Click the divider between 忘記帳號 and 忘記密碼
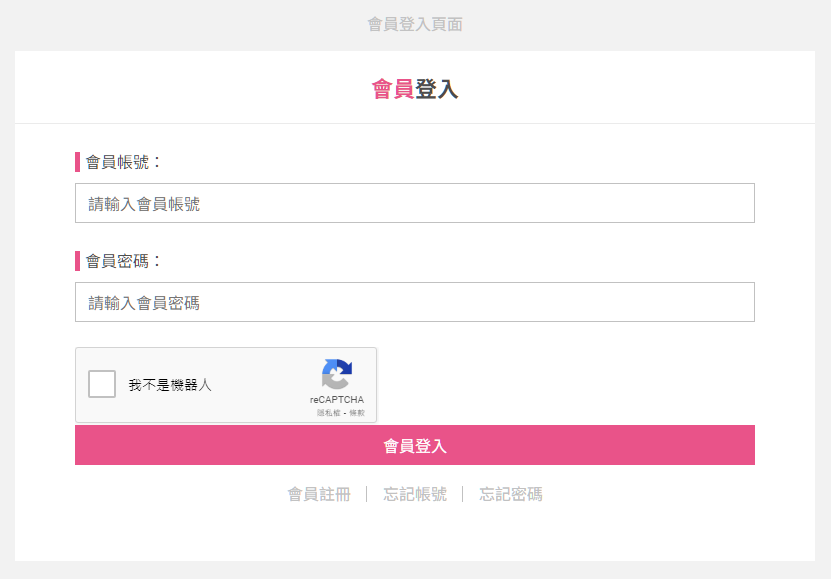The image size is (831, 579). click(x=463, y=494)
